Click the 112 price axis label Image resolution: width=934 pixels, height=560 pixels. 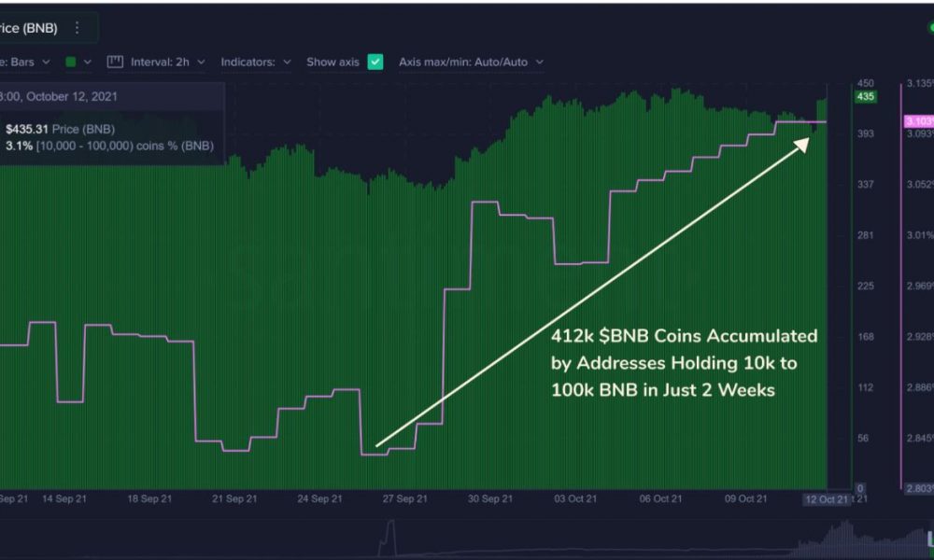(866, 387)
